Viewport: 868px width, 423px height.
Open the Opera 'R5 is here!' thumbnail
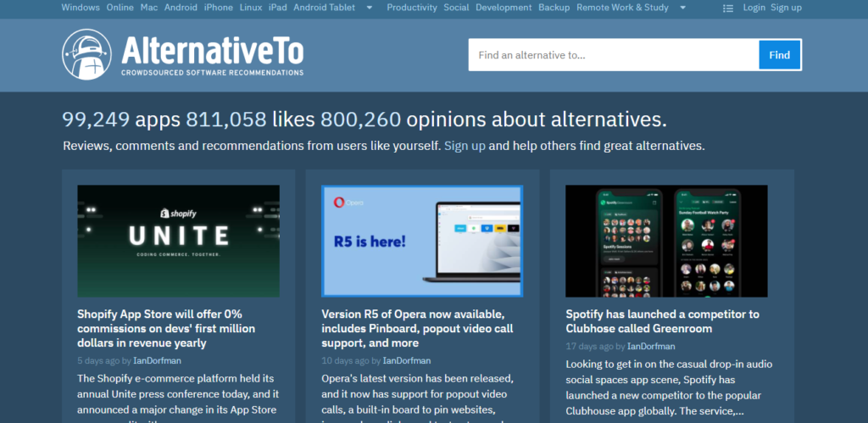[x=422, y=241]
